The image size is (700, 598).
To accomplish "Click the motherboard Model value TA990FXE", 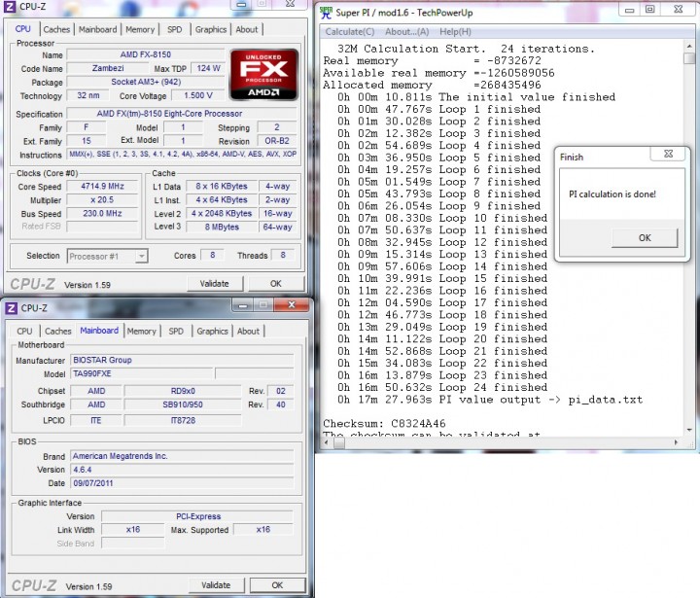I will pos(142,373).
